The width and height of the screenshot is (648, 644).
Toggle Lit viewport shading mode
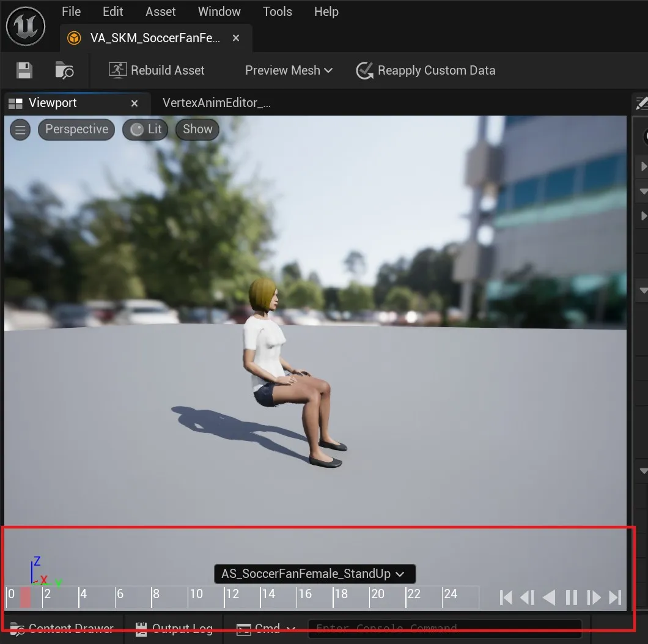point(145,129)
